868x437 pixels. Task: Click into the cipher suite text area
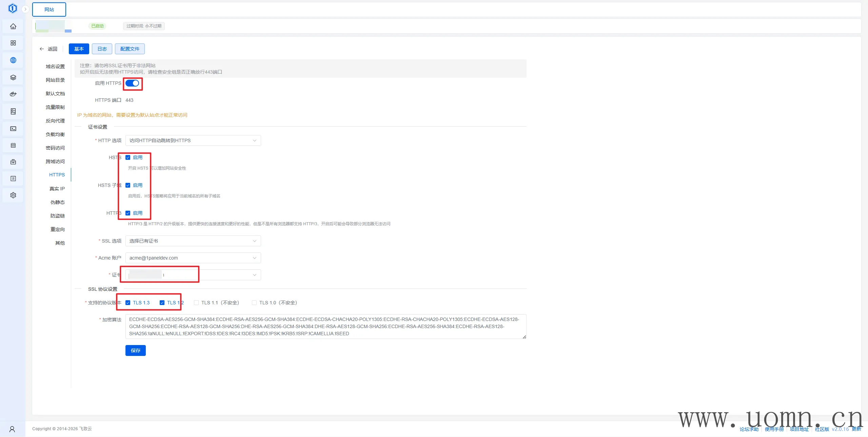(325, 326)
